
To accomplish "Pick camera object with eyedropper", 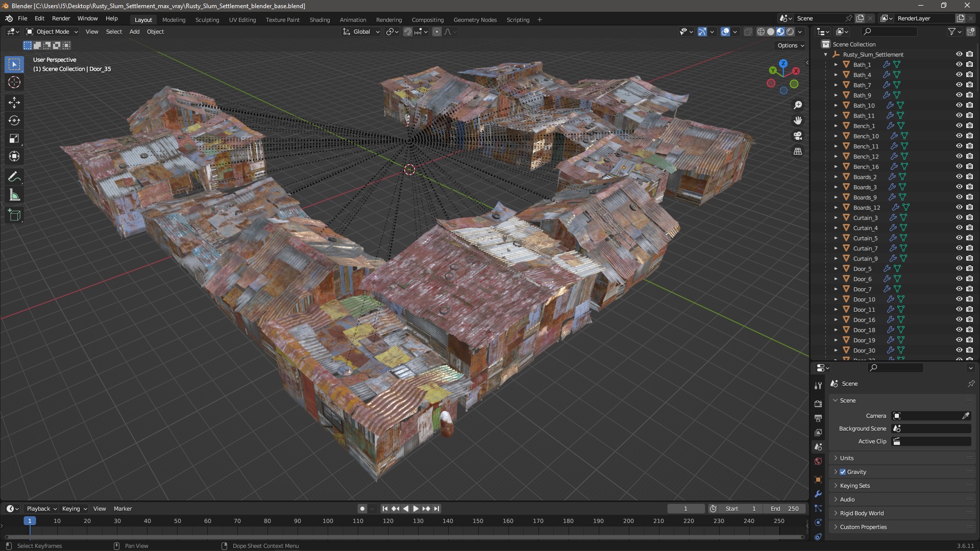I will click(966, 416).
